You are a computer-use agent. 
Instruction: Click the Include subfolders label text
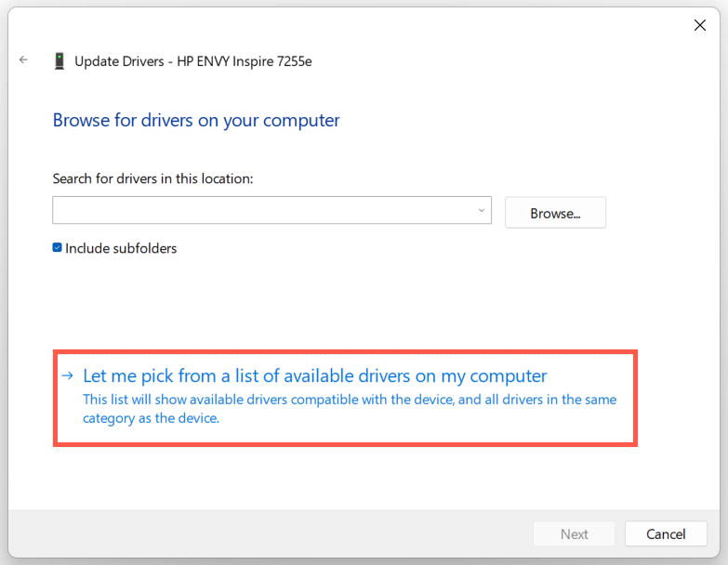[x=121, y=248]
